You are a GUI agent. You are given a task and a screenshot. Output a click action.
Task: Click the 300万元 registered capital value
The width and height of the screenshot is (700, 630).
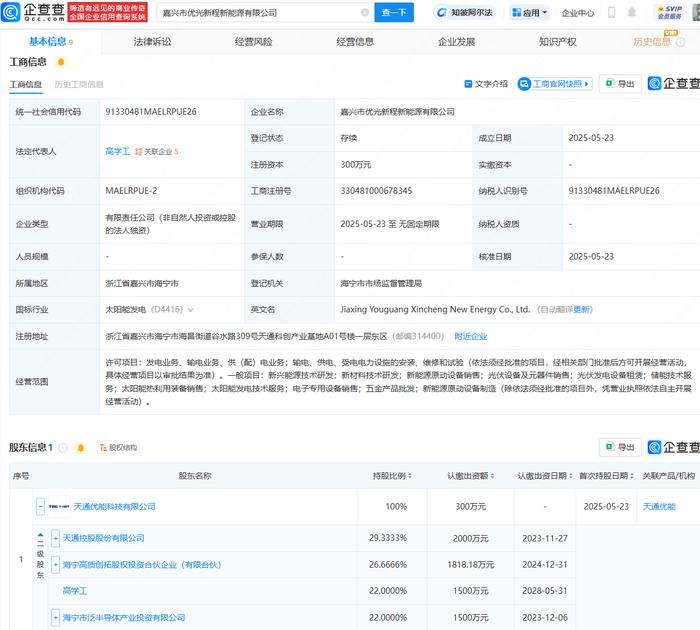tap(356, 165)
